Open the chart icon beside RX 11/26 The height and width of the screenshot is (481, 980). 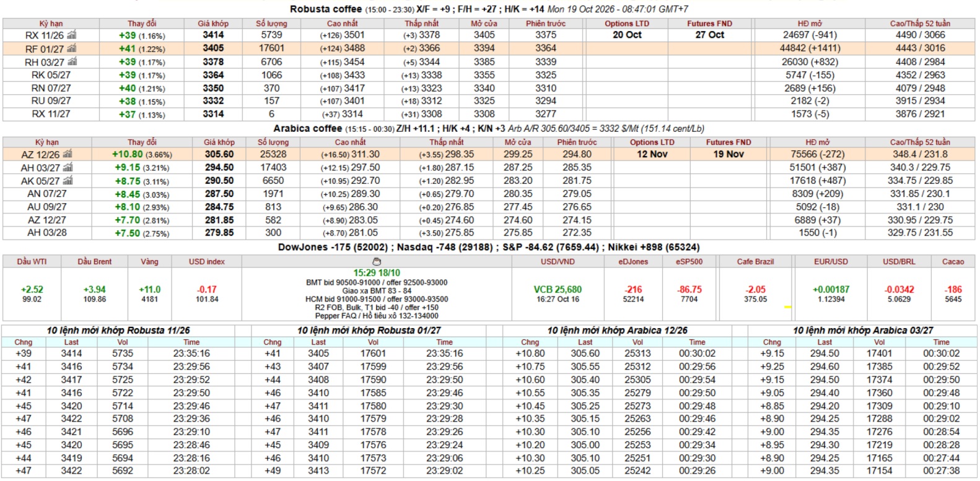click(x=72, y=35)
